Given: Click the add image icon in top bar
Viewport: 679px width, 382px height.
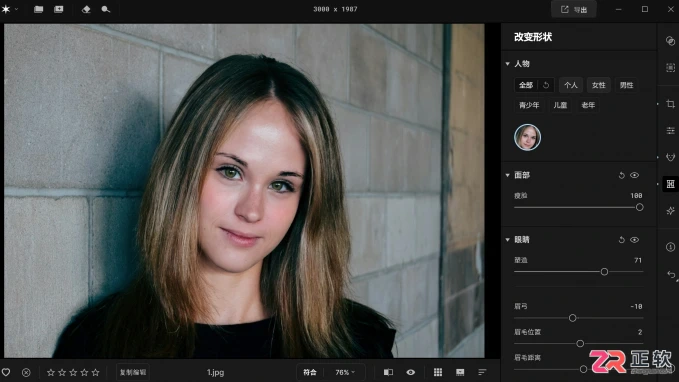Looking at the screenshot, I should point(58,9).
